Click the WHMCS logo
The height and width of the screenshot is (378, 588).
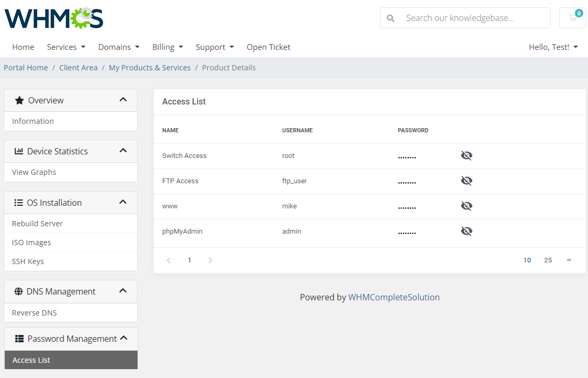point(54,18)
